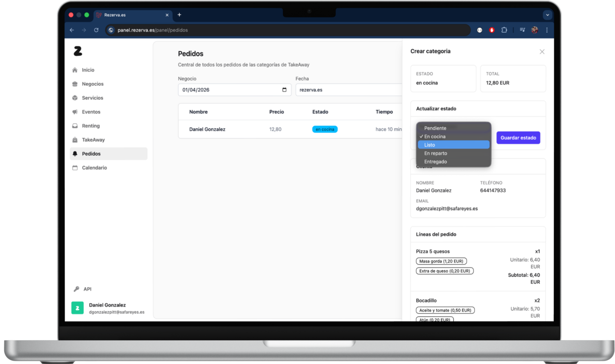615x364 pixels.
Task: Open the Calendario section
Action: coord(94,168)
